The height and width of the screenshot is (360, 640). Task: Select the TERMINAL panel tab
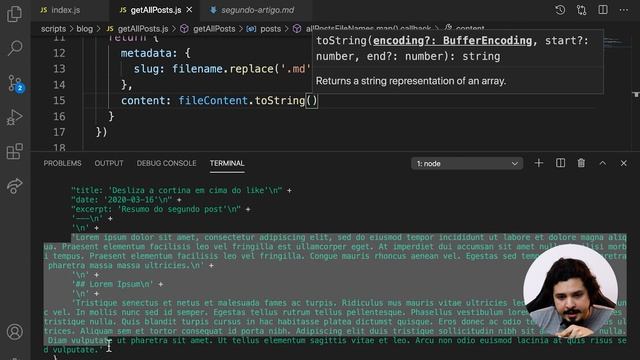227,163
